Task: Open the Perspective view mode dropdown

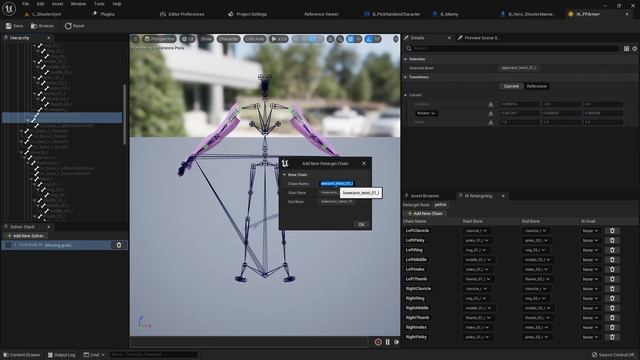Action: pyautogui.click(x=159, y=39)
